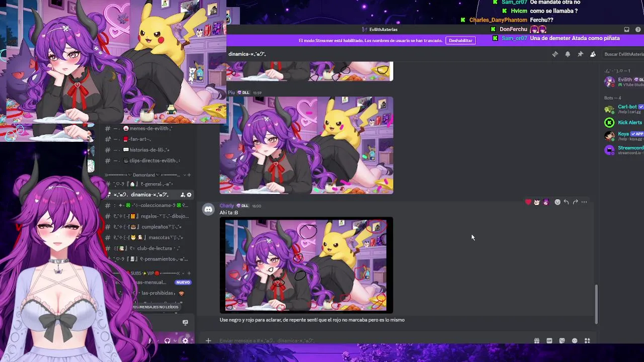644x362 pixels.
Task: Click the unread messages banner
Action: (x=155, y=307)
